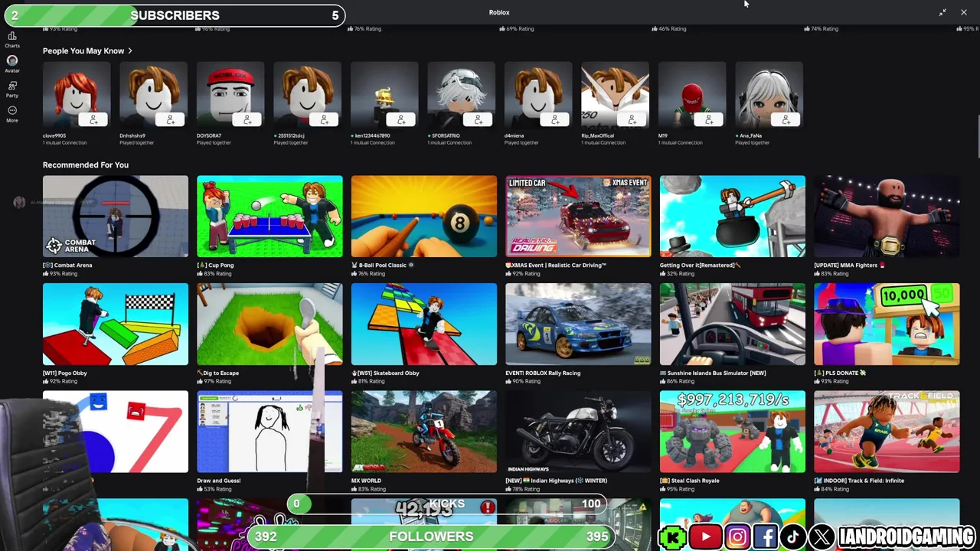The image size is (980, 551).
Task: Click the Recommended For You heading
Action: click(86, 165)
